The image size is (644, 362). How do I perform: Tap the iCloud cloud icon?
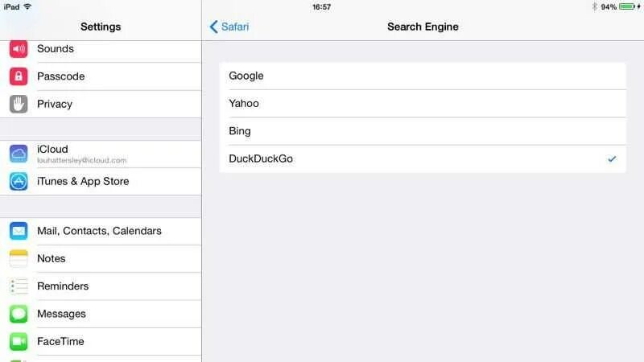pos(19,154)
